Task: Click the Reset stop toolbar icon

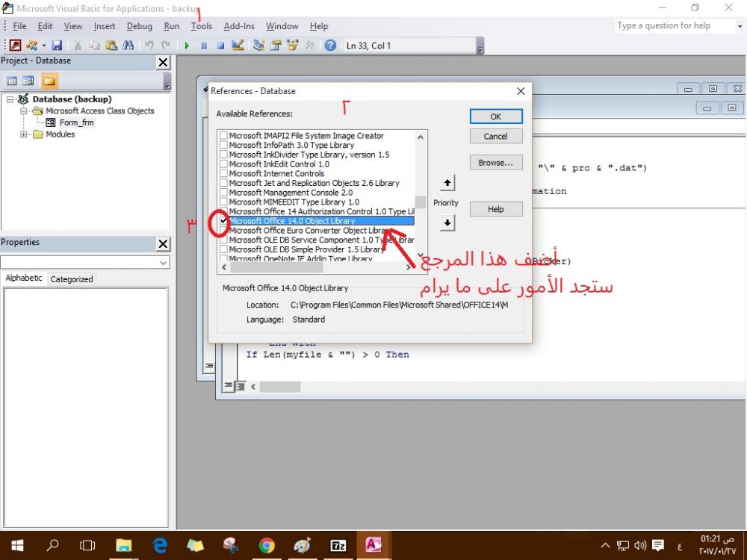Action: click(x=220, y=46)
